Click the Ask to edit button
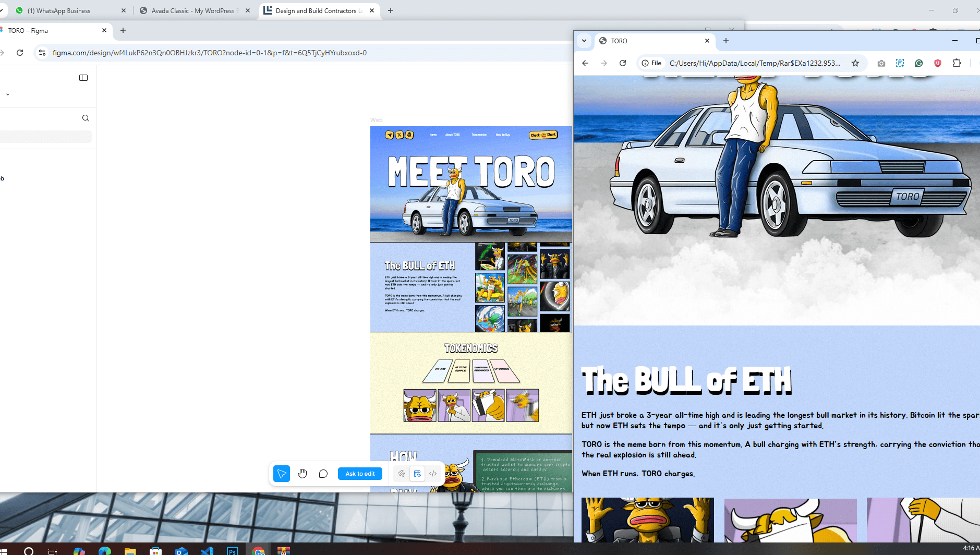 pyautogui.click(x=360, y=474)
